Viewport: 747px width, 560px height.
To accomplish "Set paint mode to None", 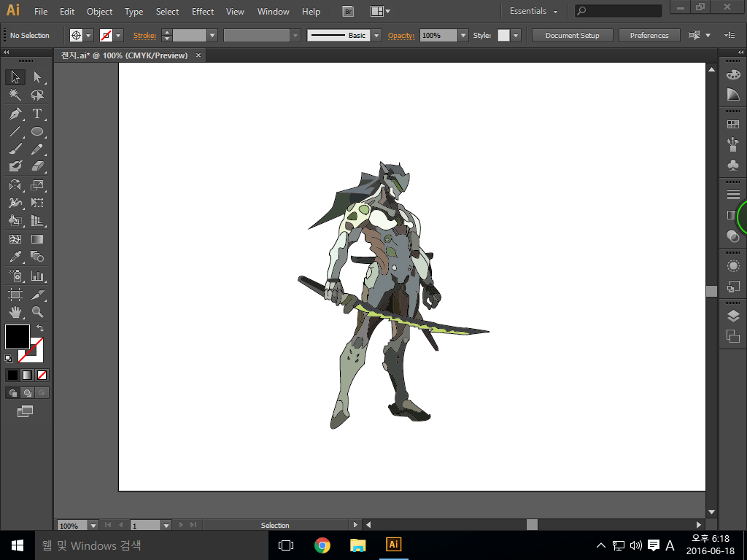I will (42, 376).
